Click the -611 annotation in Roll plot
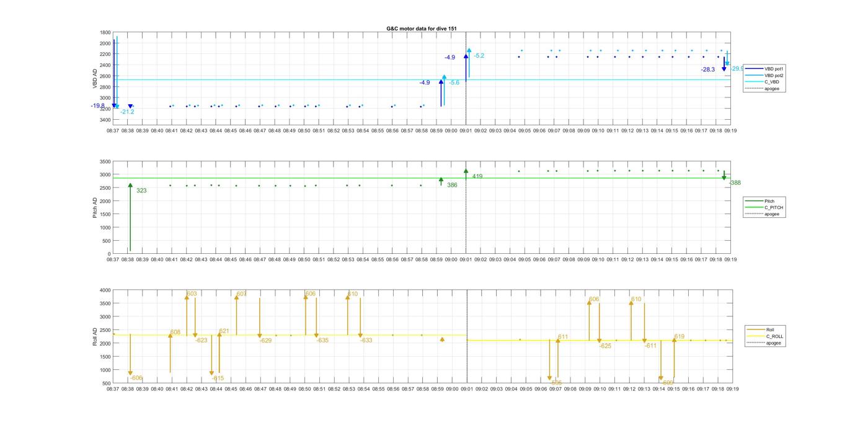868x430 pixels. click(650, 346)
